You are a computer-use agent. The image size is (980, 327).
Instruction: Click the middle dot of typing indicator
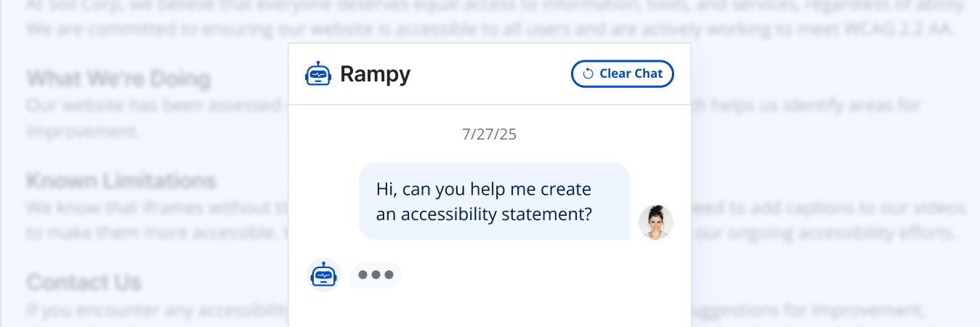coord(376,275)
